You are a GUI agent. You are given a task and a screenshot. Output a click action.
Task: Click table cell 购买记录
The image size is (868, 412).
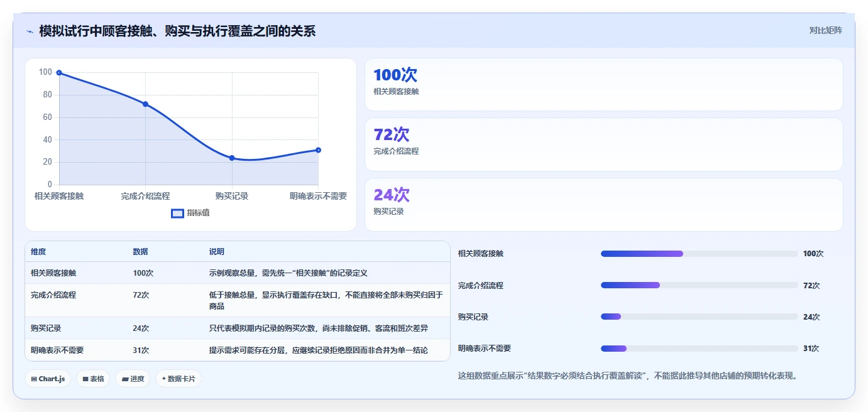(46, 328)
